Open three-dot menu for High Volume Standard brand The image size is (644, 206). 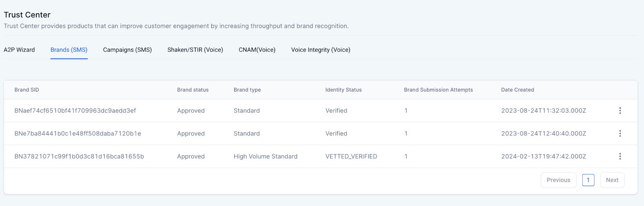pyautogui.click(x=620, y=156)
